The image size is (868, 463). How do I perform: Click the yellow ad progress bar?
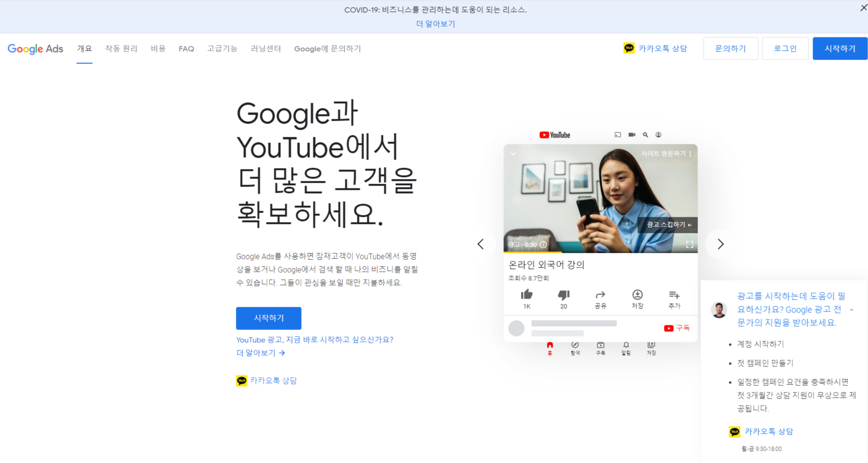pos(533,252)
